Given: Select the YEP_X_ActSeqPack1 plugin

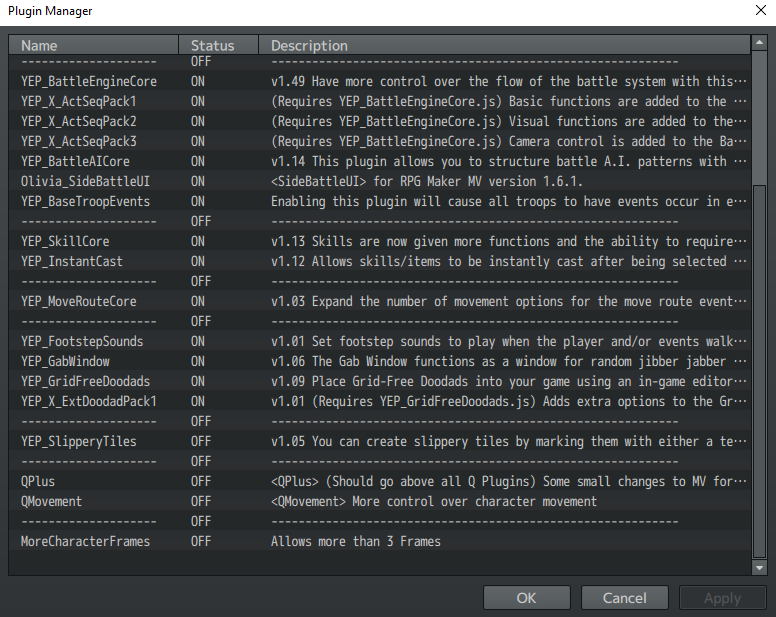Looking at the screenshot, I should coord(380,101).
